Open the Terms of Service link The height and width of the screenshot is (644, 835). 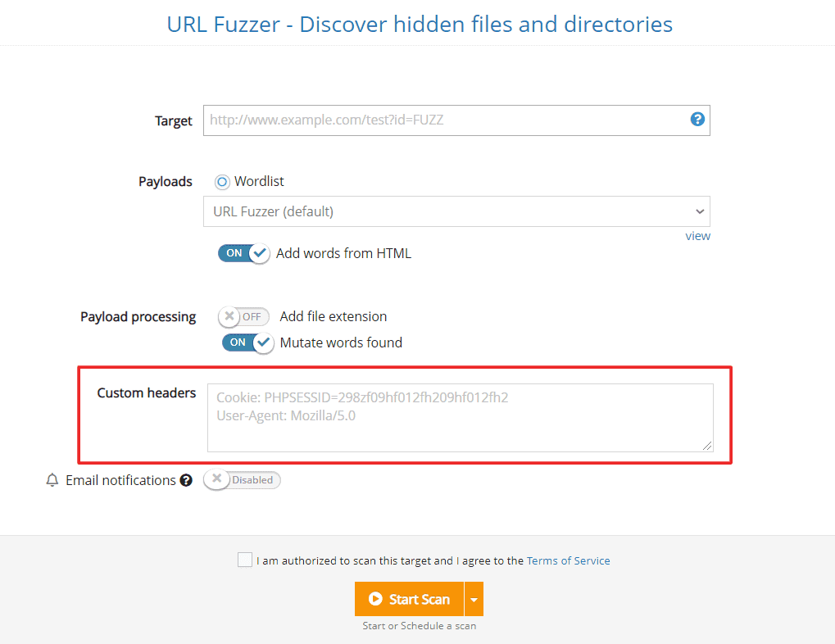[x=568, y=560]
